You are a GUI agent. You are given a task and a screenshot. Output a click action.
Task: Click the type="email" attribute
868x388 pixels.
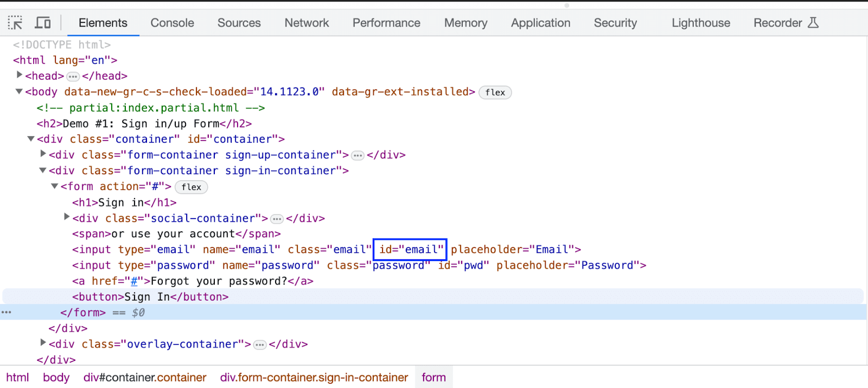157,250
